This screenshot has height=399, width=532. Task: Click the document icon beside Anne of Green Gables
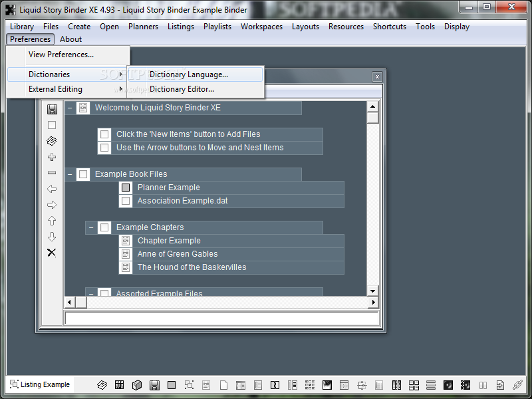point(126,254)
